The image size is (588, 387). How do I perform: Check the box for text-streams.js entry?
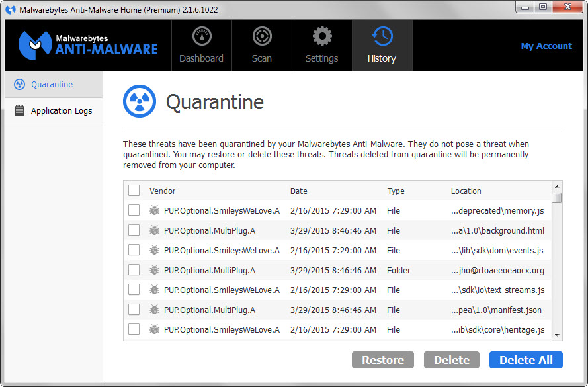pyautogui.click(x=134, y=290)
